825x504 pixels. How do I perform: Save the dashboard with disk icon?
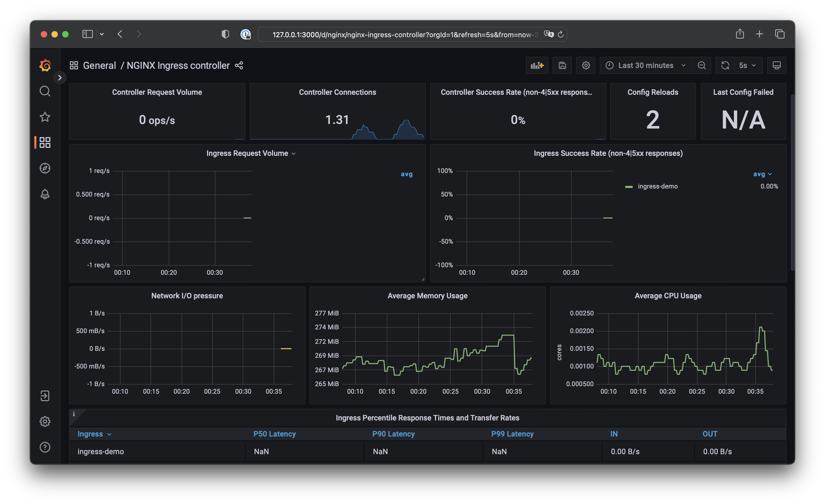[562, 65]
